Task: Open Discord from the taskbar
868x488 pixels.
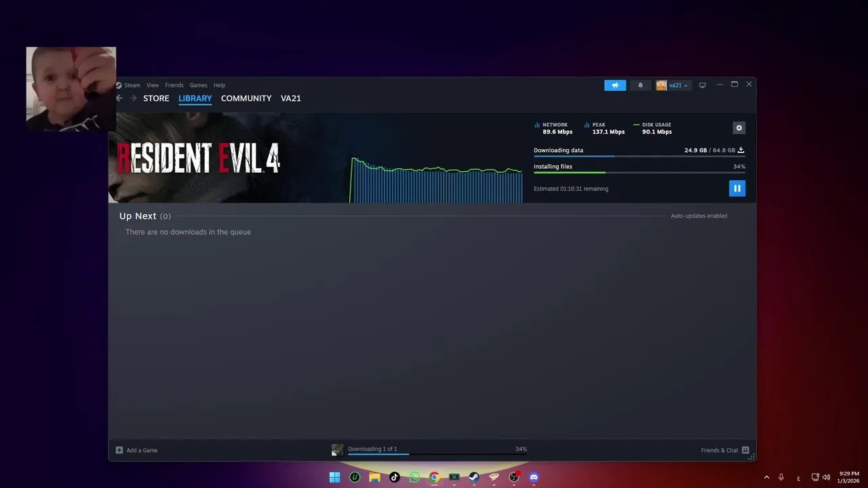Action: (534, 477)
